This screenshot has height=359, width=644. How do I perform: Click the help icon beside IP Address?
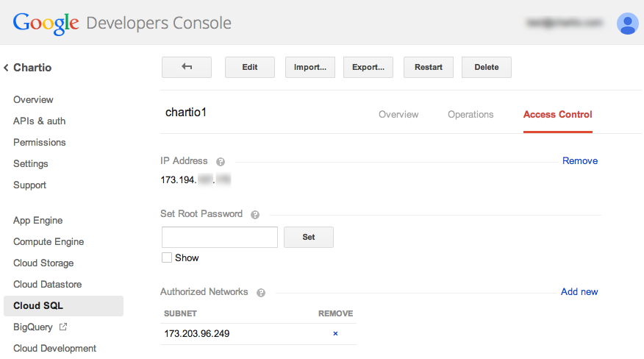coord(221,162)
